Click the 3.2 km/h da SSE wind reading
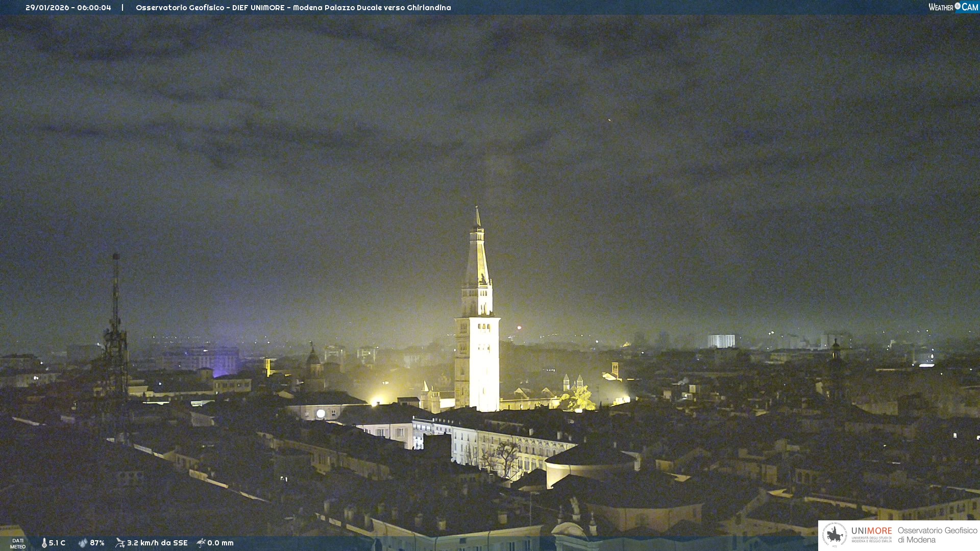Image resolution: width=980 pixels, height=551 pixels. pos(157,543)
